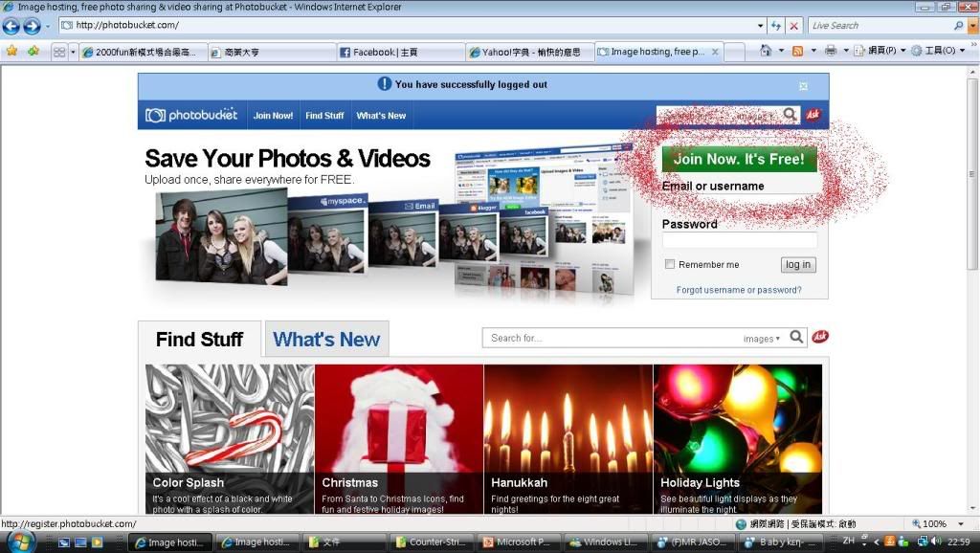Screen dimensions: 980x553
Task: Open the 工具(O) Tools menu
Action: [938, 51]
